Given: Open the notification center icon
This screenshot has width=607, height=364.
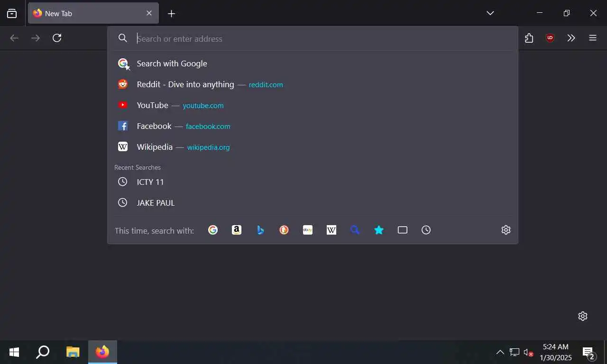Looking at the screenshot, I should (x=589, y=353).
